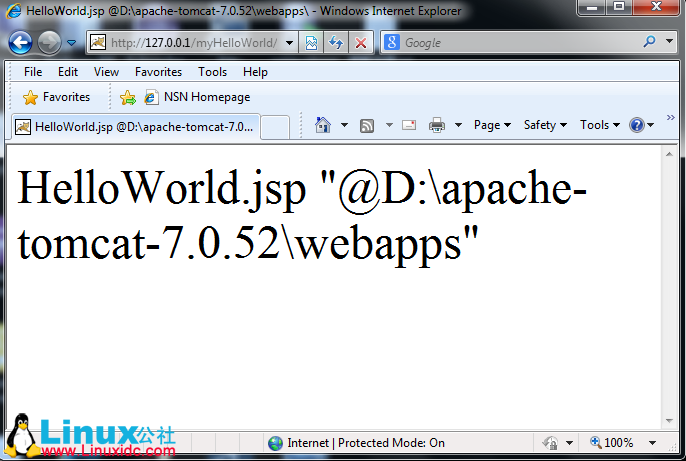The height and width of the screenshot is (461, 686).
Task: Open the Page command bar menu
Action: point(492,126)
